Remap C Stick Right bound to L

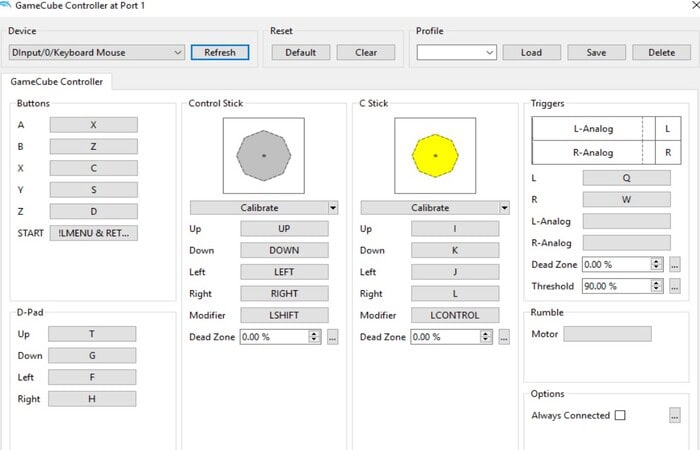(455, 294)
